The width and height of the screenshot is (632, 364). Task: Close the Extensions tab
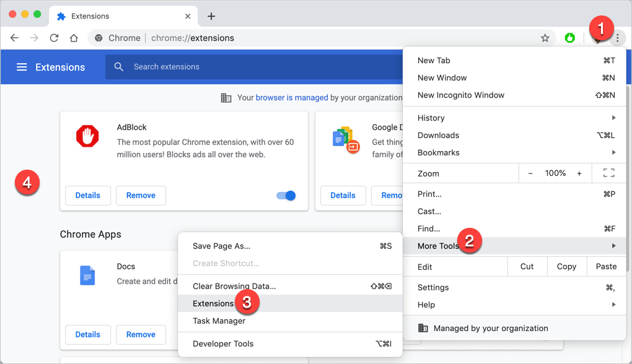(188, 16)
